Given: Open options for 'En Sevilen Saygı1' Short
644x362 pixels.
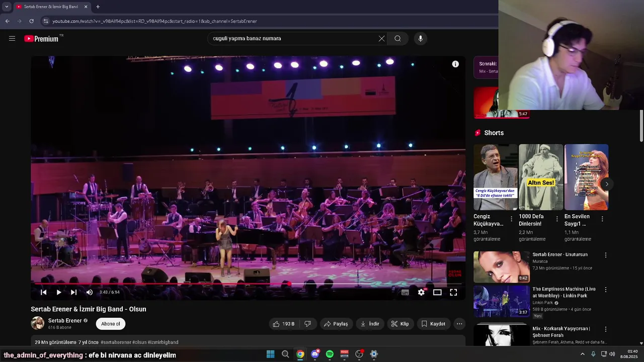Looking at the screenshot, I should pyautogui.click(x=602, y=219).
